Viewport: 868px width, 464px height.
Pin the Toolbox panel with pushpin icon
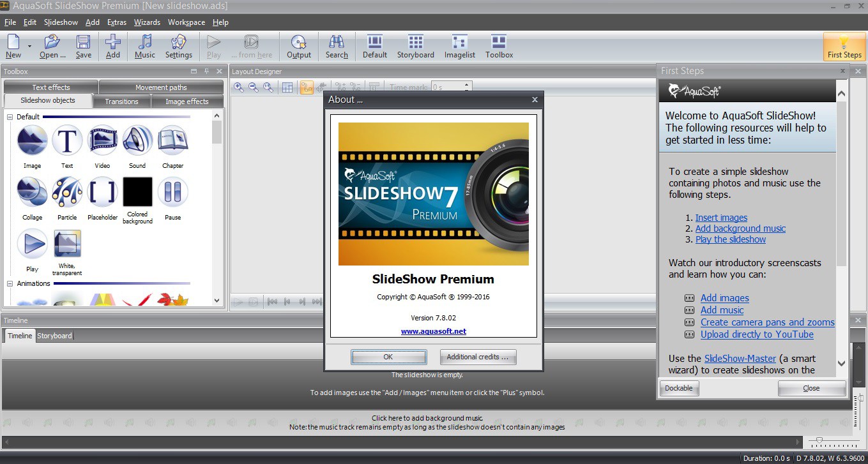point(207,71)
